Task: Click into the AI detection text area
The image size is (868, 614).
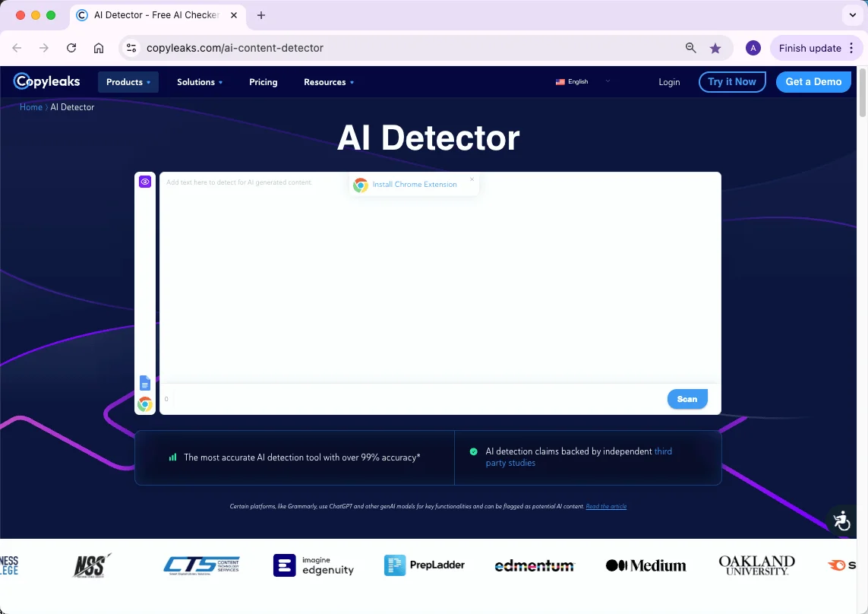Action: pyautogui.click(x=440, y=277)
